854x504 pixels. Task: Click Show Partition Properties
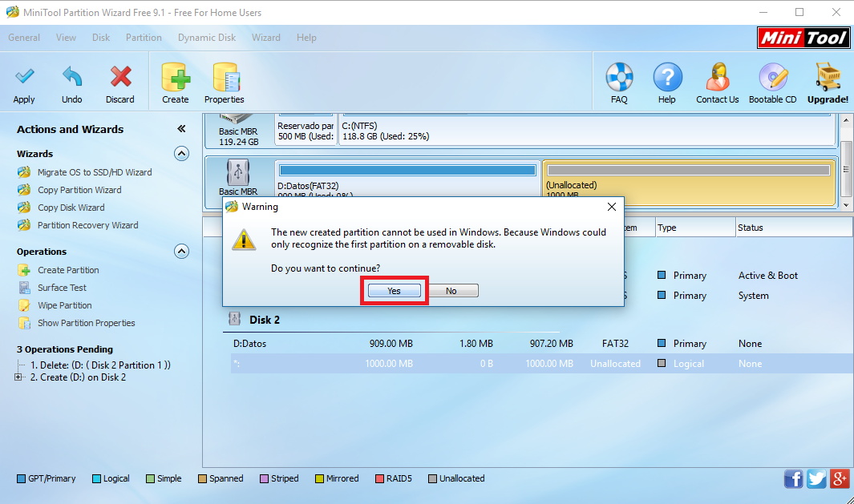[x=86, y=323]
